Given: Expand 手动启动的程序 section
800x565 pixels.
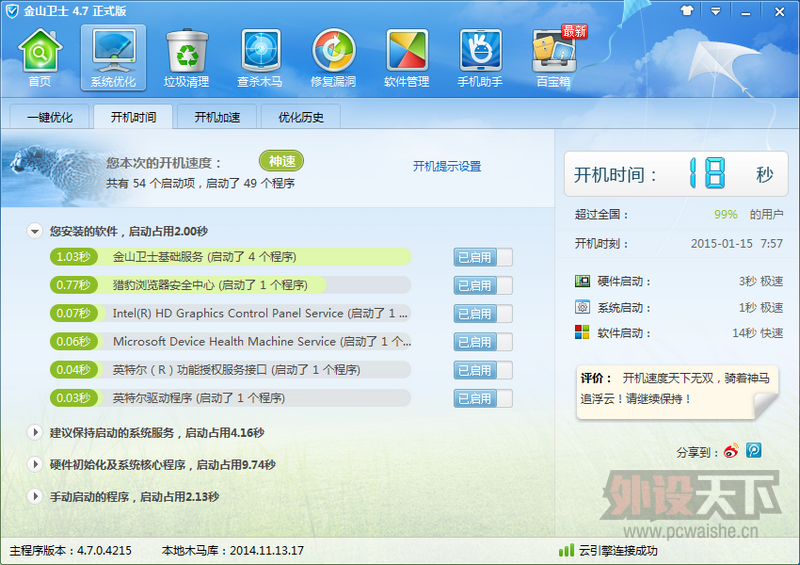Looking at the screenshot, I should pyautogui.click(x=35, y=497).
